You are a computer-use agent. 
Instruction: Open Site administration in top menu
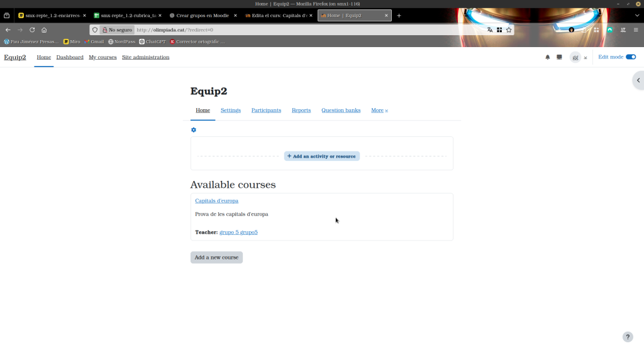[x=145, y=57]
